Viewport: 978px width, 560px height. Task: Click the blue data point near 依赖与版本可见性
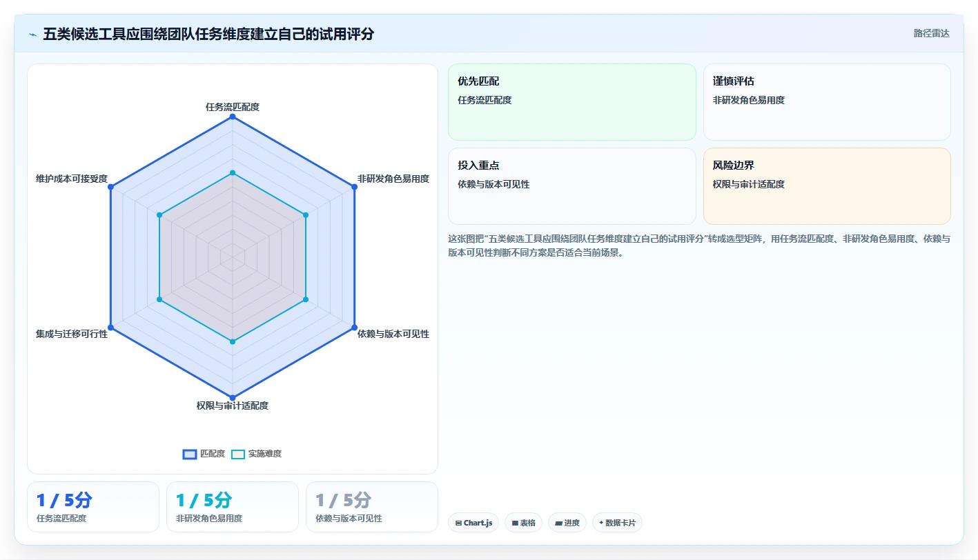click(x=354, y=327)
